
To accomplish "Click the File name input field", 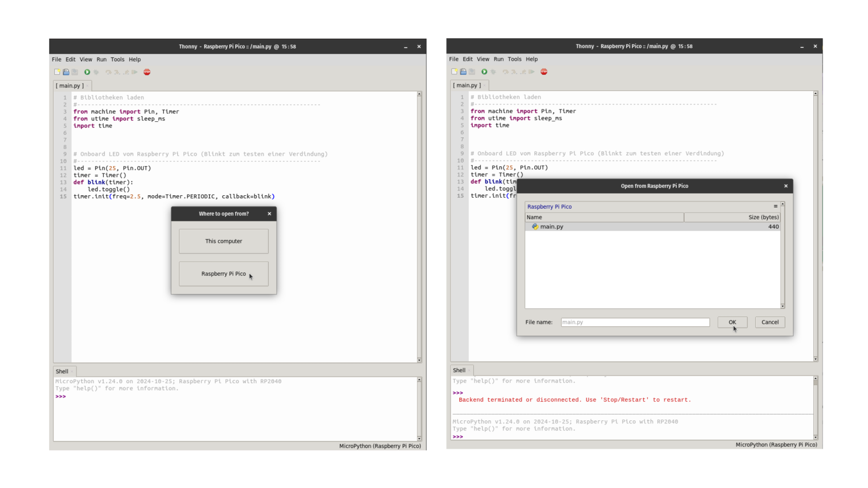I will pyautogui.click(x=635, y=322).
